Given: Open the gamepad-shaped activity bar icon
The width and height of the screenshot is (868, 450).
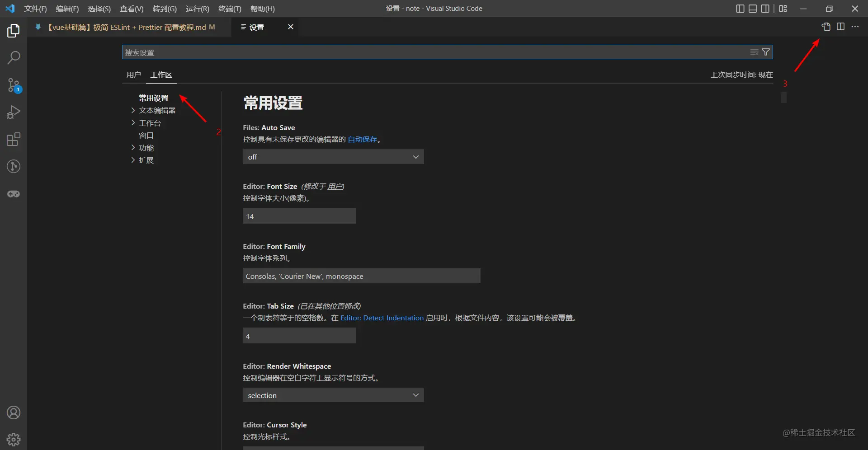Looking at the screenshot, I should (14, 194).
